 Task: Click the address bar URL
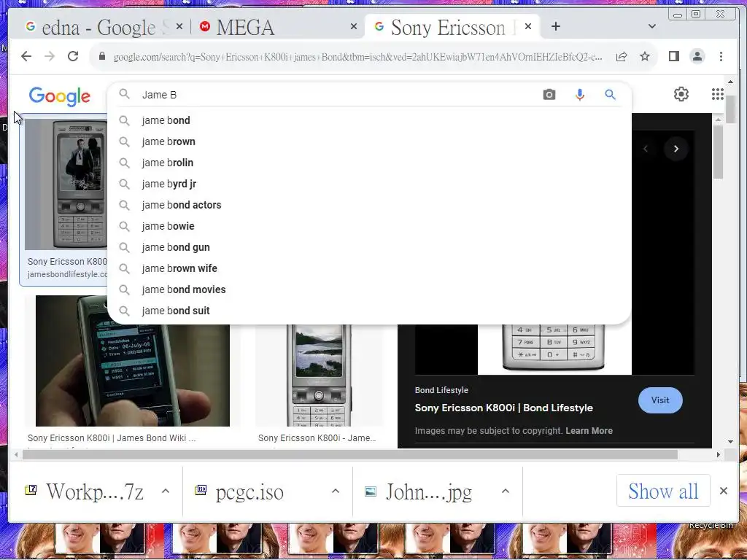coord(357,57)
